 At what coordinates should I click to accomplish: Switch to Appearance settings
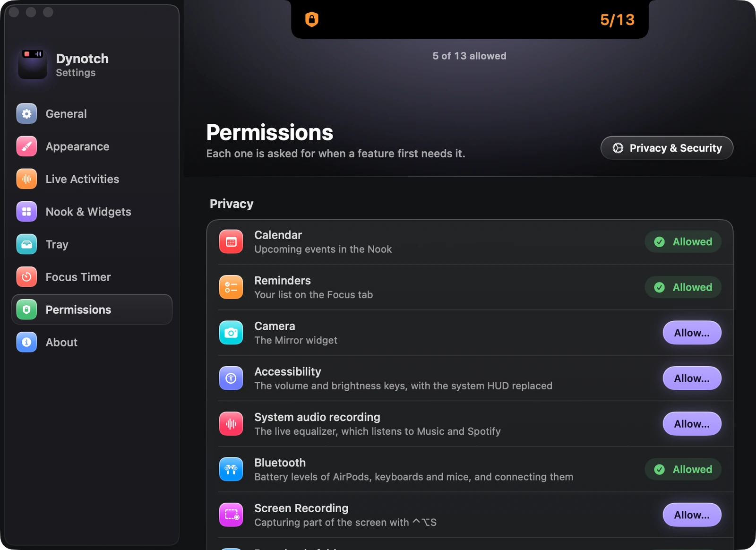pyautogui.click(x=92, y=146)
